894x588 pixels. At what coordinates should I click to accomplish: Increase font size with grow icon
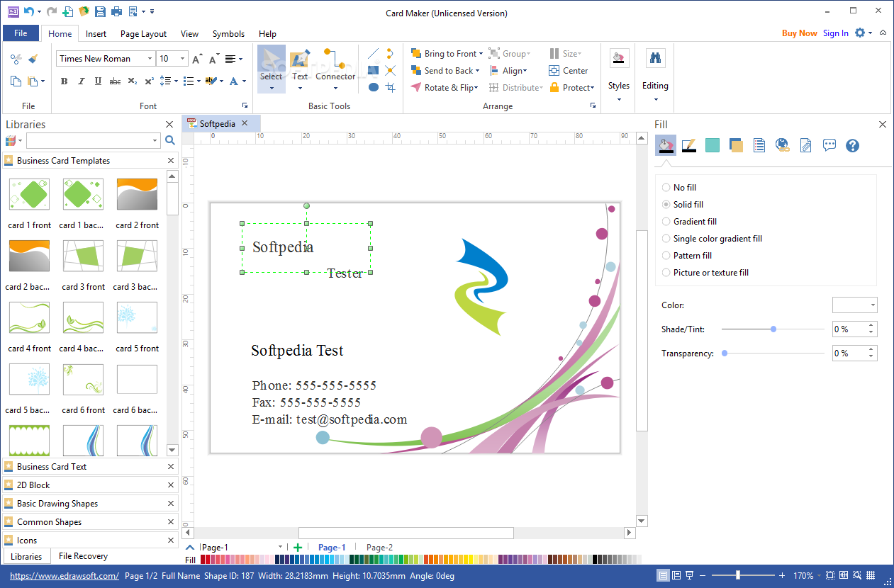(x=197, y=59)
